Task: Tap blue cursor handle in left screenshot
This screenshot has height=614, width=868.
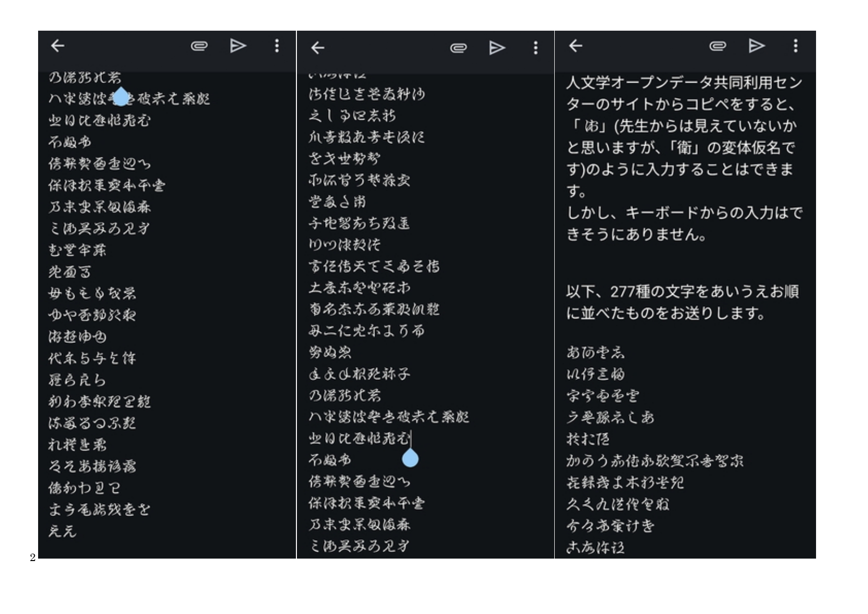Action: tap(121, 97)
